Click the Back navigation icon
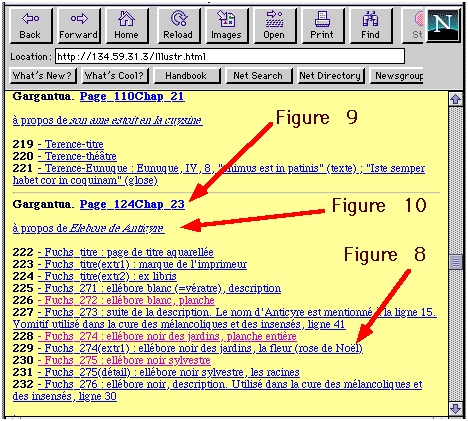Image resolution: width=468 pixels, height=421 pixels. point(31,26)
